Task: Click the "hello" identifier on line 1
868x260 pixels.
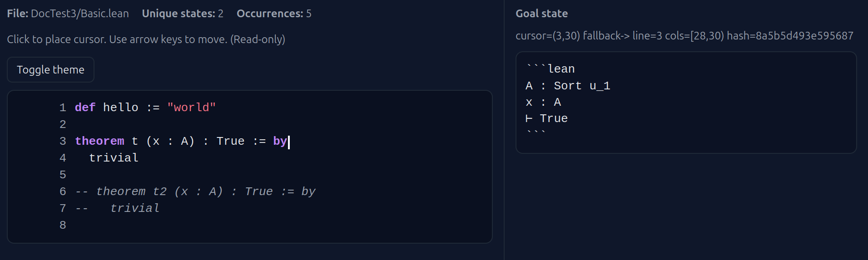Action: [x=120, y=108]
